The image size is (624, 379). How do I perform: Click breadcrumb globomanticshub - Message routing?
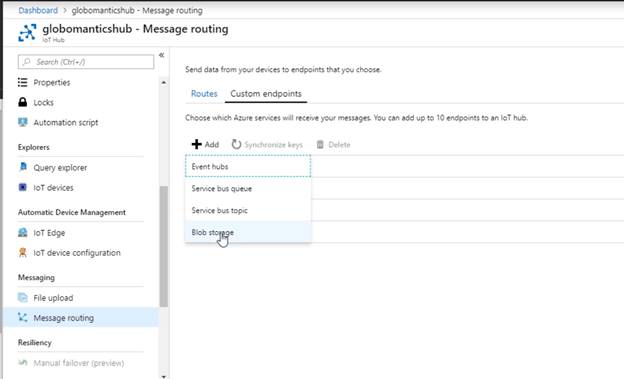coord(137,10)
